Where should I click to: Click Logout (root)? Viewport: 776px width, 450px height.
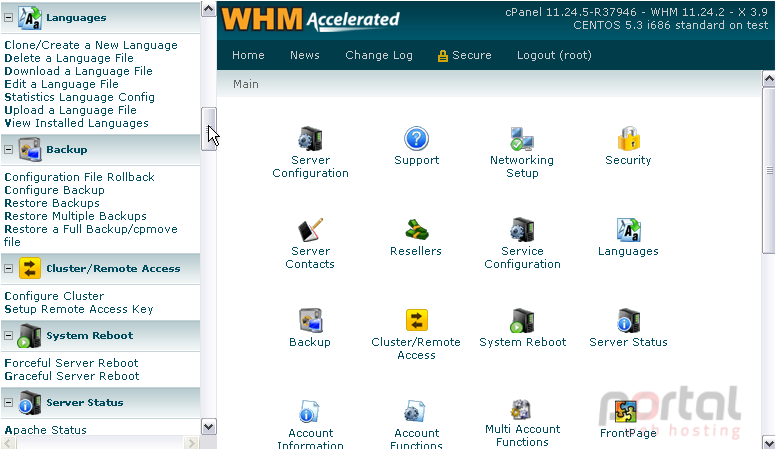[x=554, y=55]
